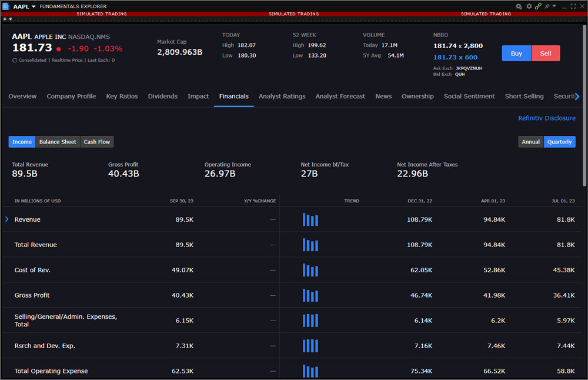Screen dimensions: 588x380
Task: Minimize the Fundamentals Explorer window
Action: 564,6
